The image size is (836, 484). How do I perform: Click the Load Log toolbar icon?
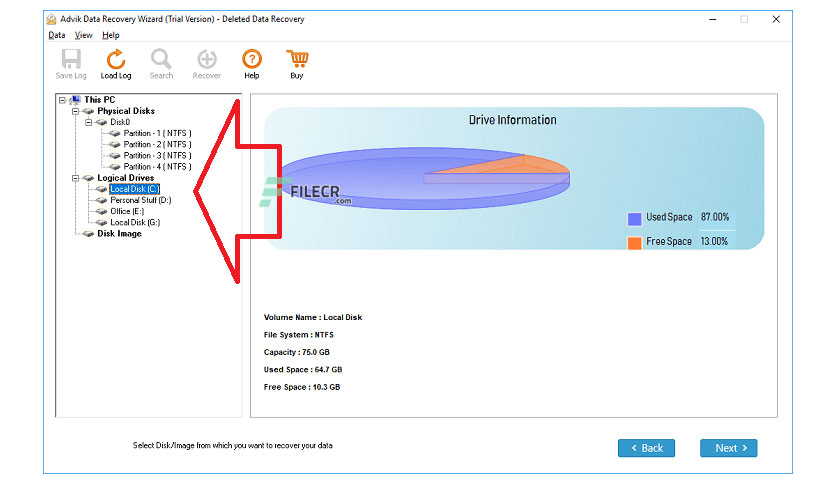point(116,59)
